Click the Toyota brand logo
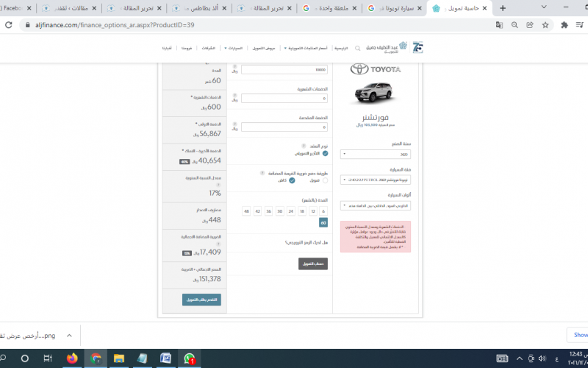The height and width of the screenshot is (368, 588). click(x=376, y=69)
